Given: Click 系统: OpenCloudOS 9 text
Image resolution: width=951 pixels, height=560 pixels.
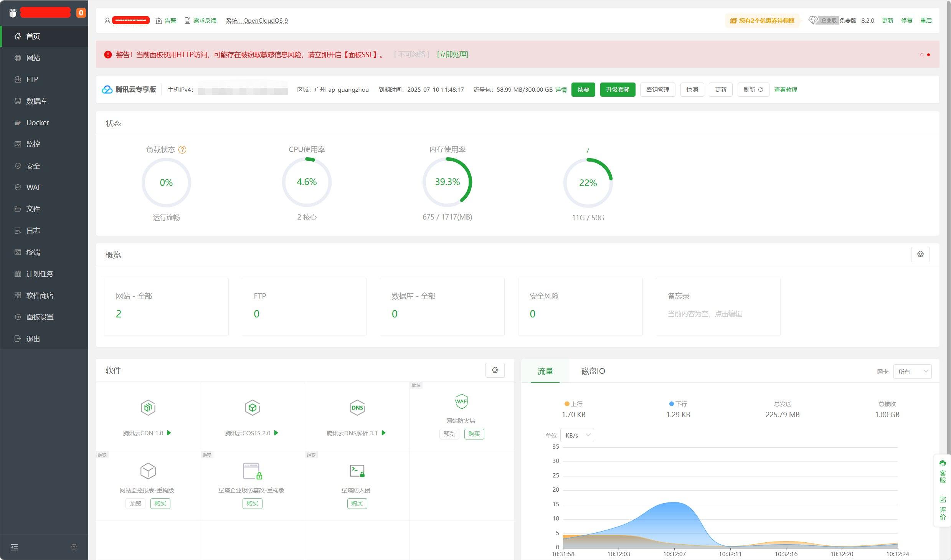Looking at the screenshot, I should click(257, 20).
